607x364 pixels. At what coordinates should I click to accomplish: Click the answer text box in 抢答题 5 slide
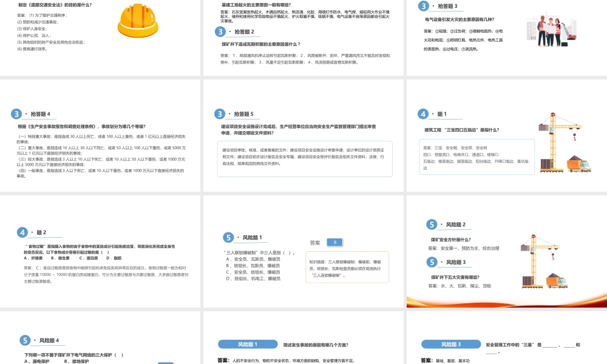click(x=305, y=159)
